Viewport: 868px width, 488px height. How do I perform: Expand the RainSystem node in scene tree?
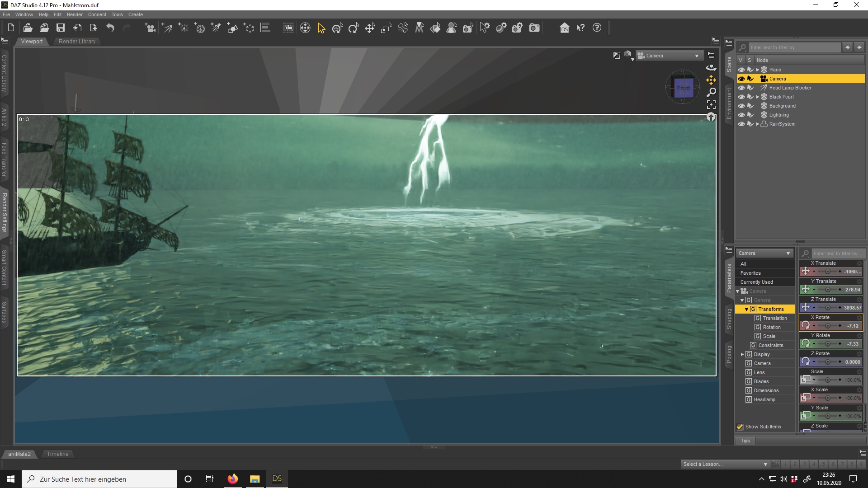758,124
